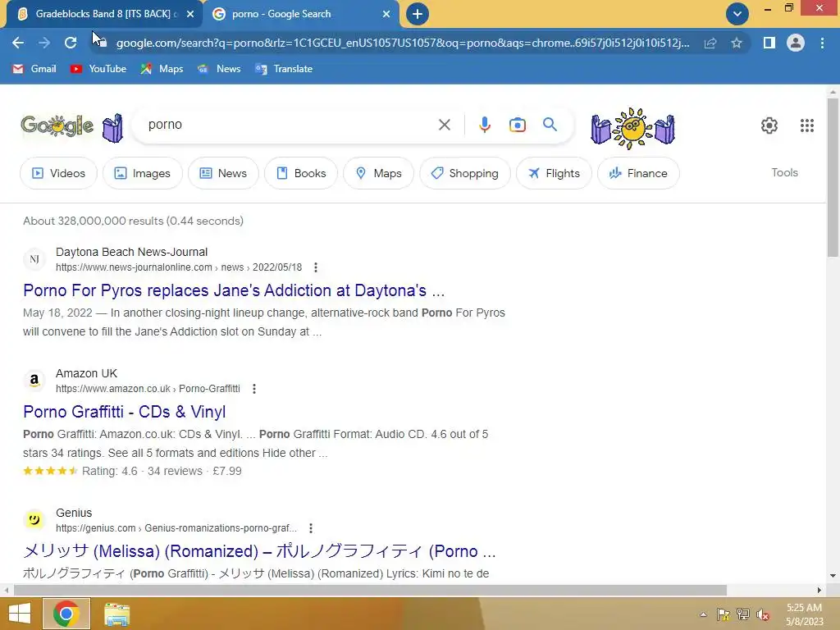Clear the search box text
Viewport: 840px width, 630px height.
(444, 125)
